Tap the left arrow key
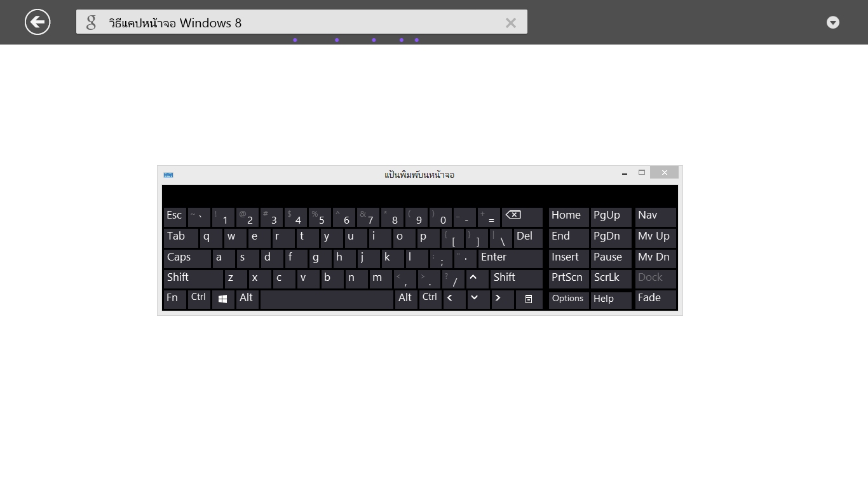The image size is (868, 488). 454,299
